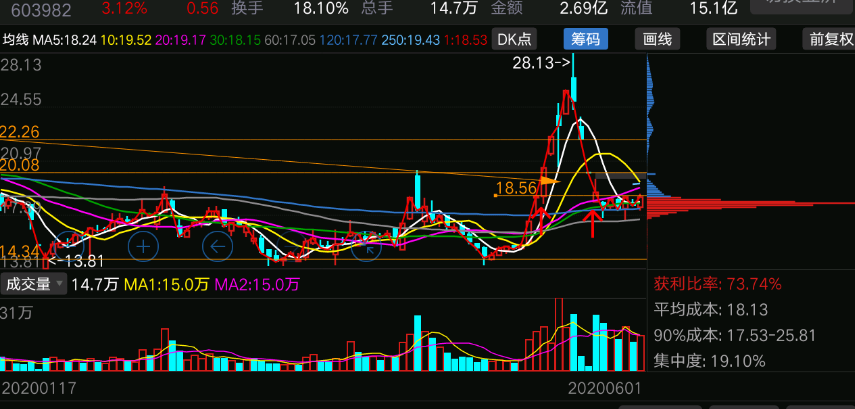Image resolution: width=855 pixels, height=409 pixels.
Task: Click the 流值 value 15.1亿
Action: click(714, 8)
